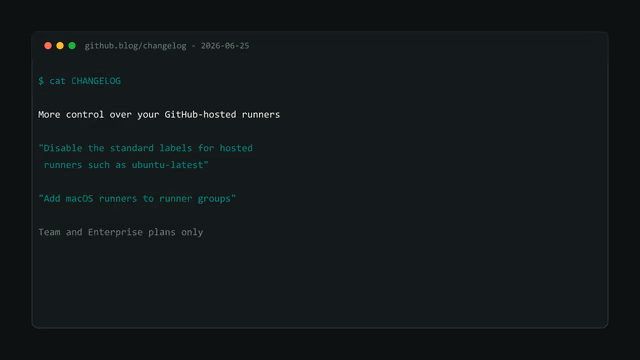Select the word GitHub-hosted in the headline

pyautogui.click(x=200, y=115)
